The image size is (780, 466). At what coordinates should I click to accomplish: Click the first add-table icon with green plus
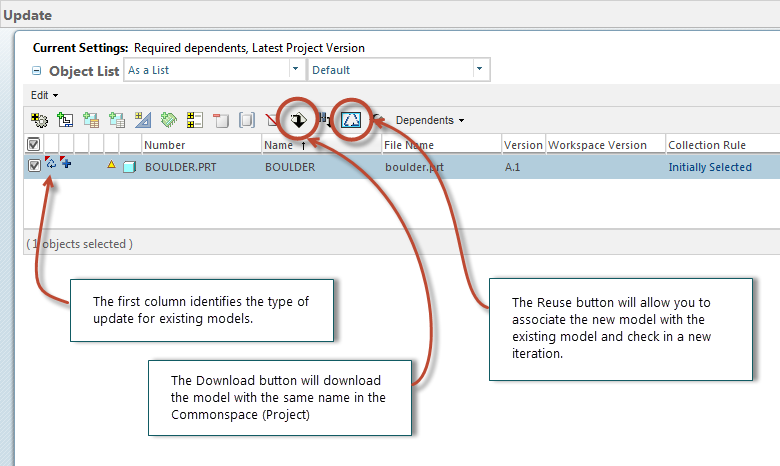(x=91, y=120)
